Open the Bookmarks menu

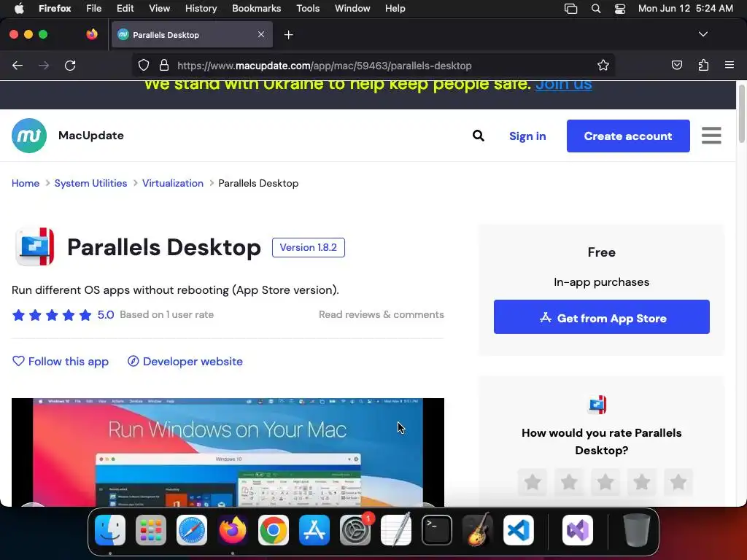pyautogui.click(x=256, y=9)
